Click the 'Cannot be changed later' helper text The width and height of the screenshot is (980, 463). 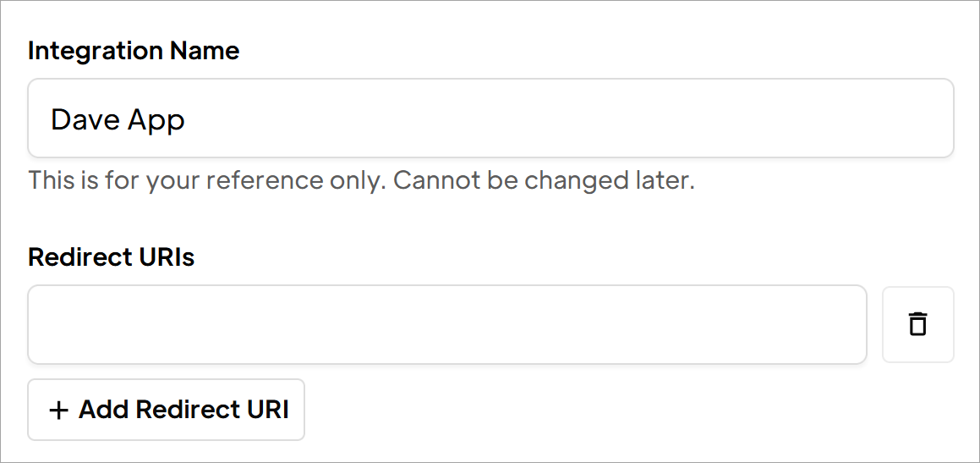(x=545, y=181)
